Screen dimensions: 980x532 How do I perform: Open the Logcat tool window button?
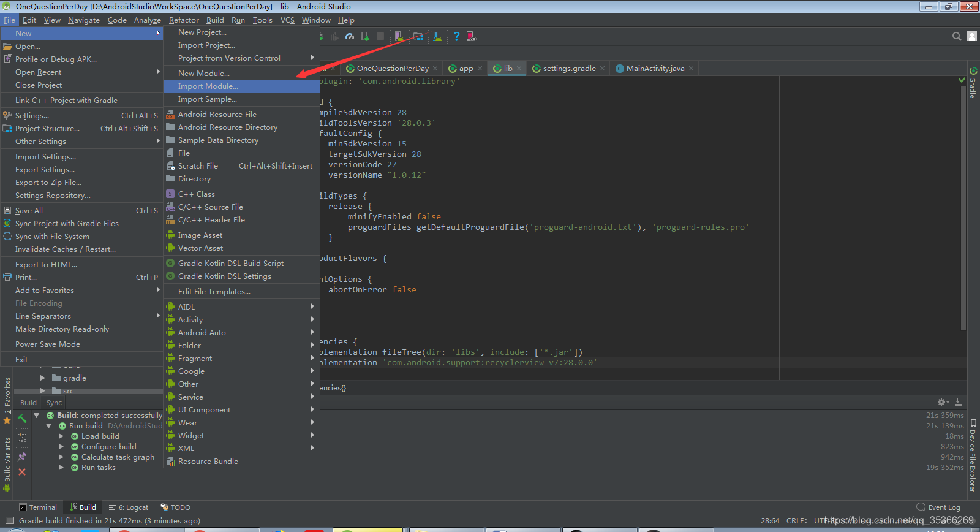(x=129, y=507)
